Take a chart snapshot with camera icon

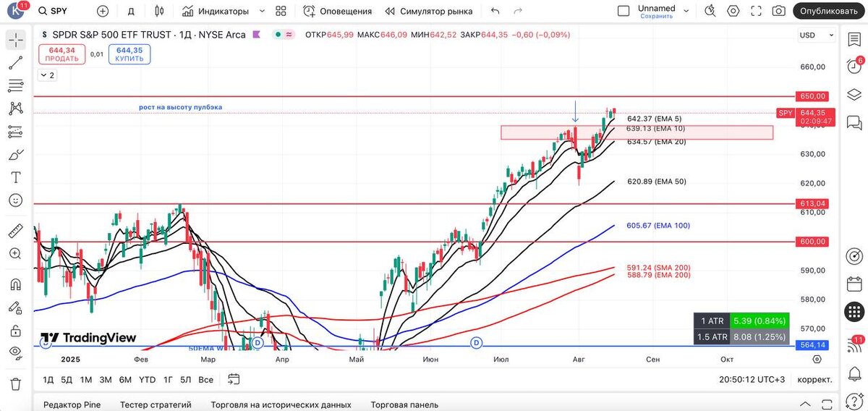778,11
